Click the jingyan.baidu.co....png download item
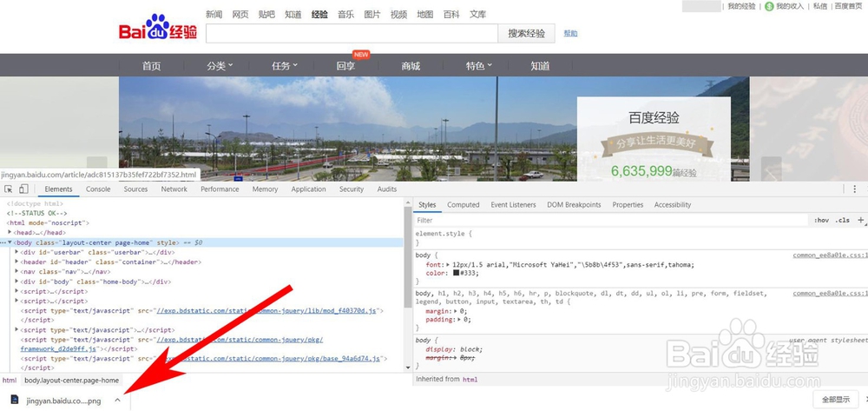The width and height of the screenshot is (868, 411). pyautogui.click(x=63, y=401)
